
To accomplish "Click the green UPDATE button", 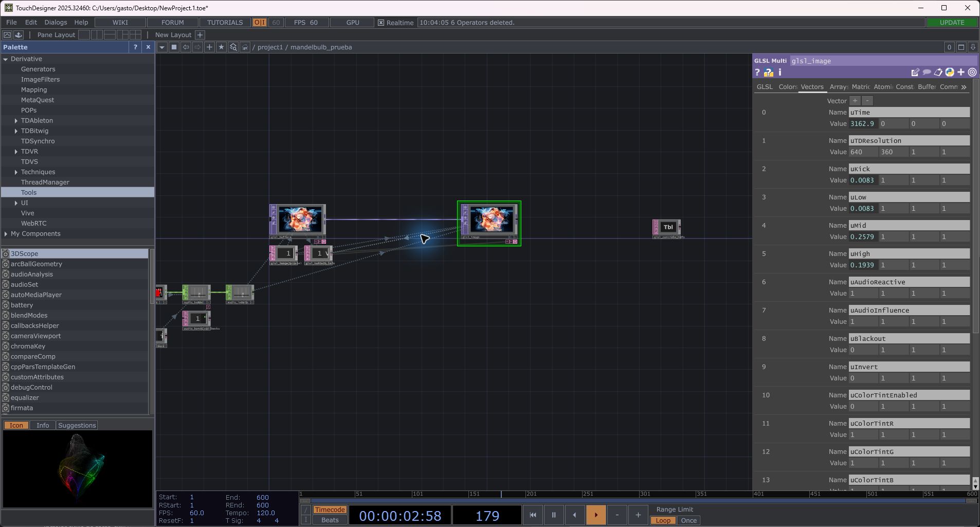I will 952,23.
